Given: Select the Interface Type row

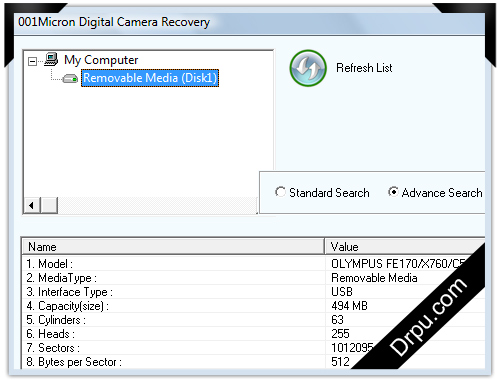Looking at the screenshot, I should pyautogui.click(x=253, y=292).
